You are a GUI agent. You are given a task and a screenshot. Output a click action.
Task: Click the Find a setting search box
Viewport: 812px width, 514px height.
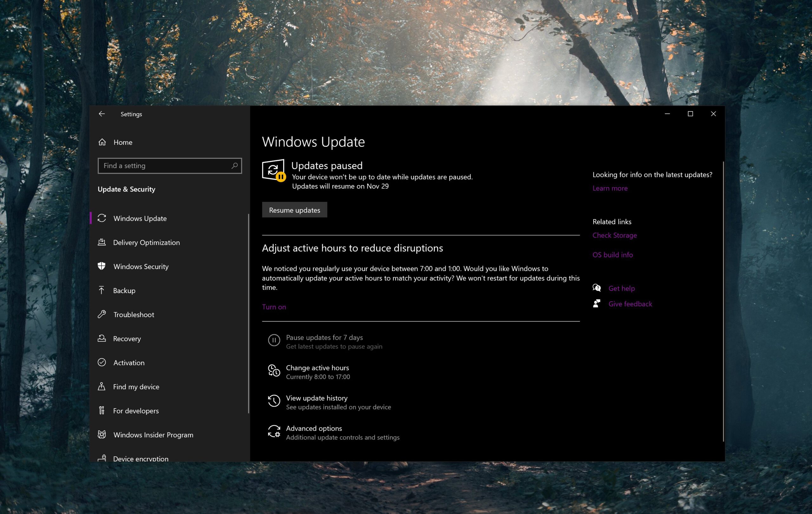click(170, 166)
